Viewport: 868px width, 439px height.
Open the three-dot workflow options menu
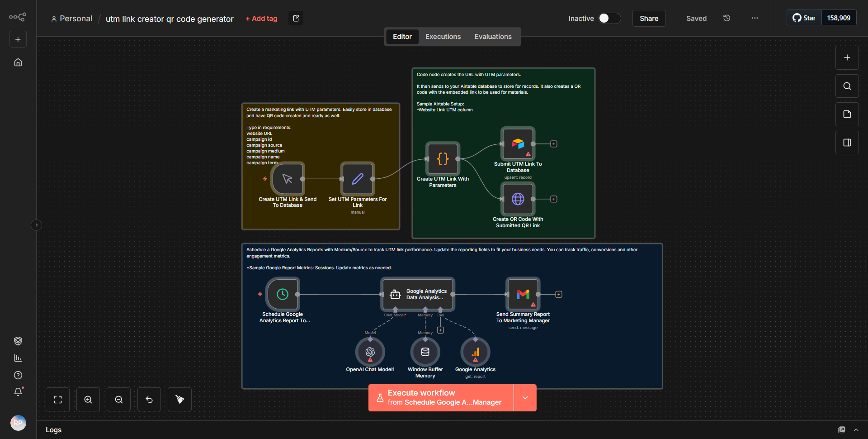[x=755, y=18]
